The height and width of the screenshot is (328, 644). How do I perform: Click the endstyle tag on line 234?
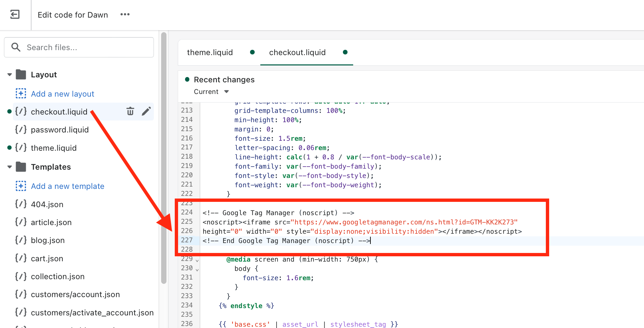point(246,306)
